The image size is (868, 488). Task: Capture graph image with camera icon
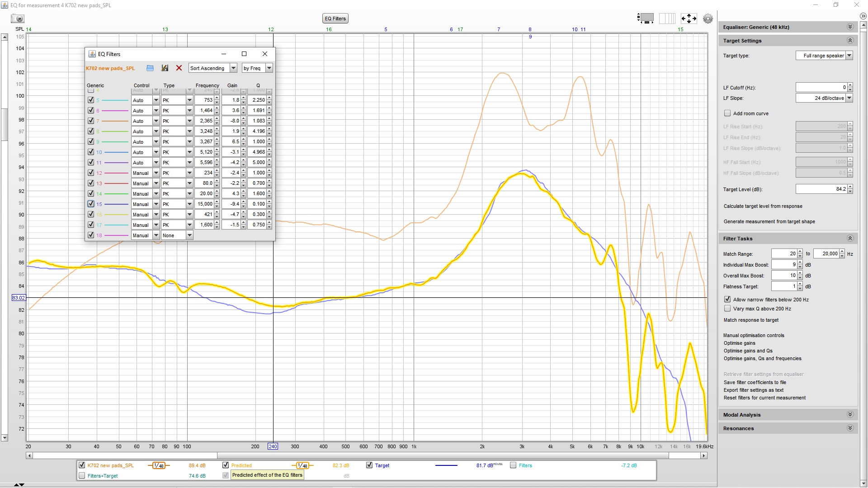(18, 19)
